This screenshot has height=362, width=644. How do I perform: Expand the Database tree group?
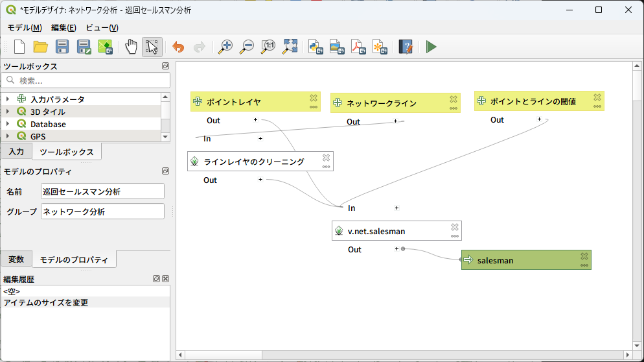[x=8, y=124]
